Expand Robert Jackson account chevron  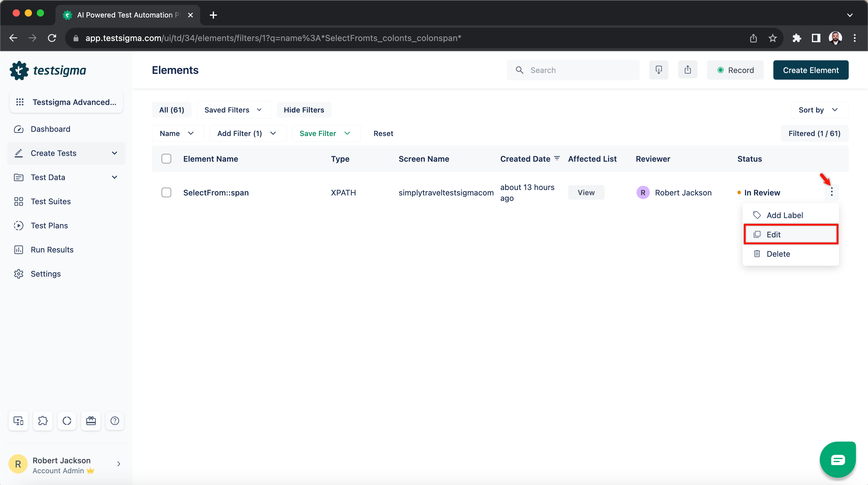[x=119, y=464]
